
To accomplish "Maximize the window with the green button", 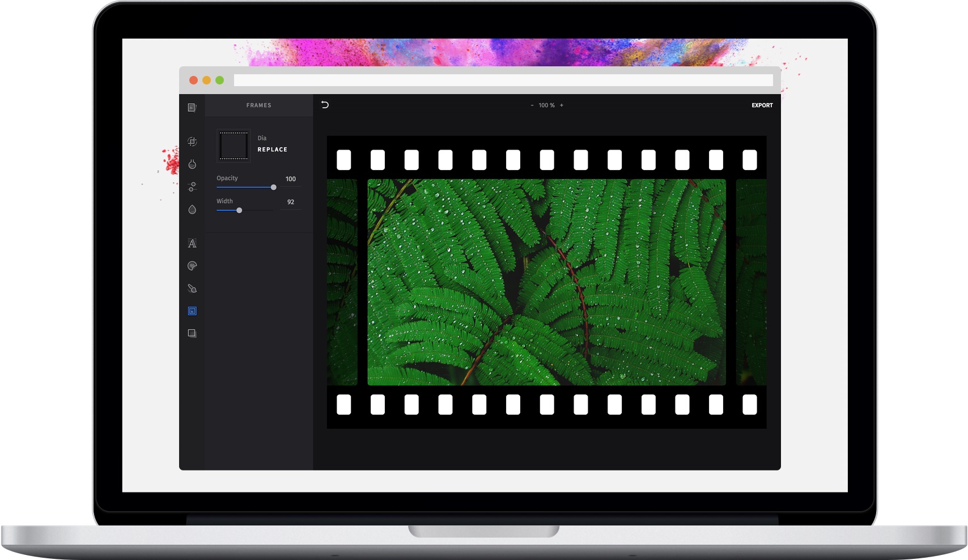I will pos(219,80).
